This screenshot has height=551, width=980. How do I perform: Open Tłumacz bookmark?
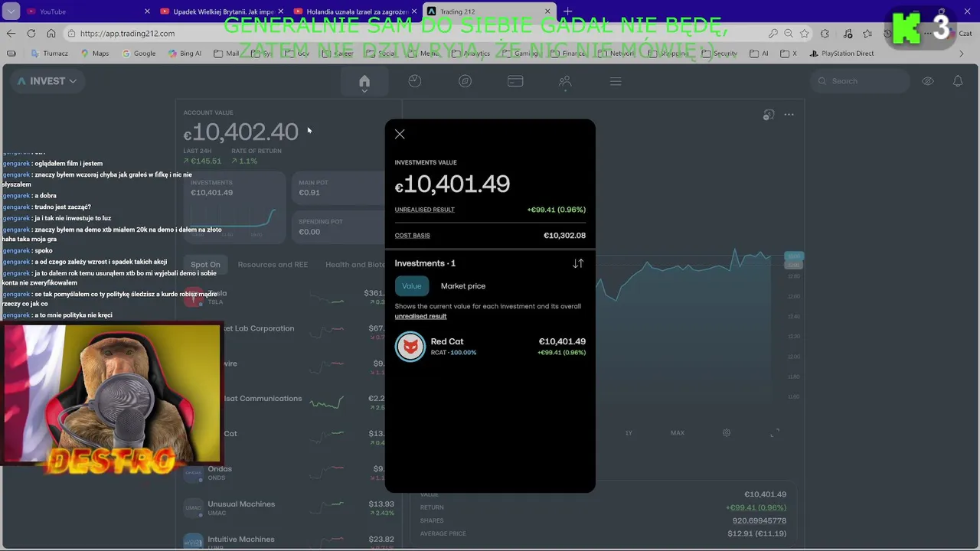50,54
